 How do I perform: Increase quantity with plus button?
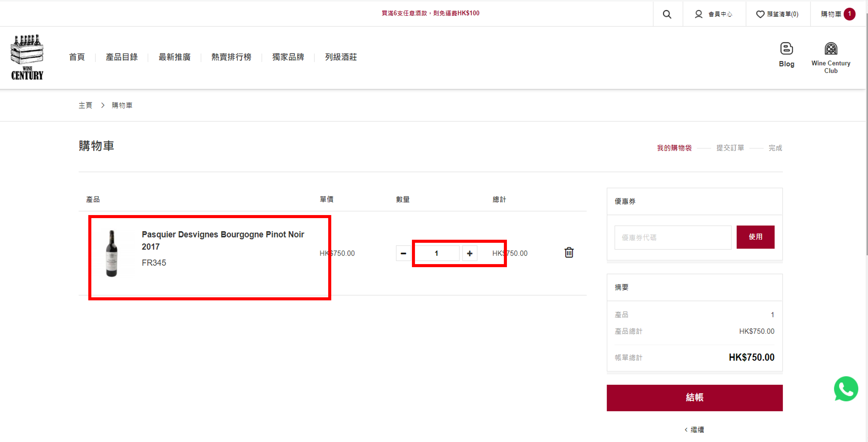coord(469,253)
